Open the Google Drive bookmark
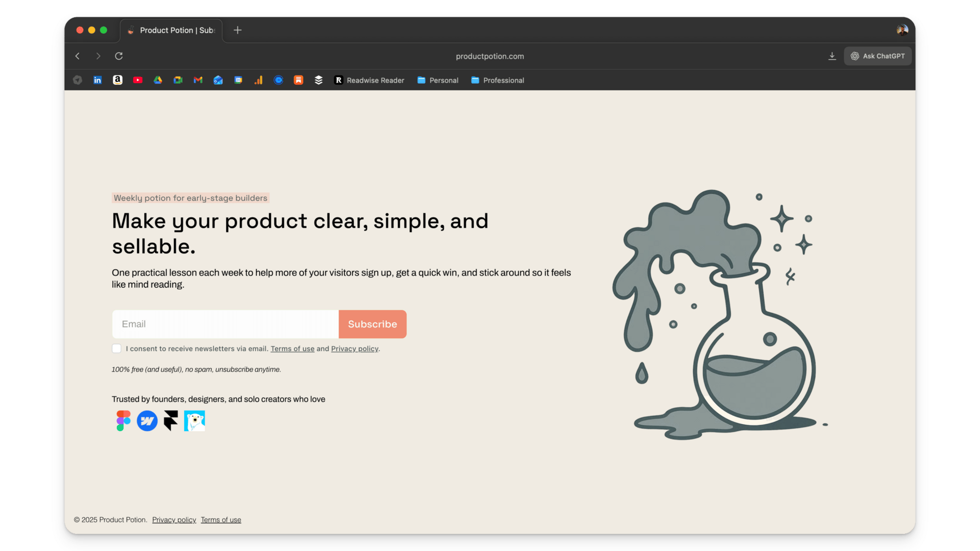Screen dimensions: 980x551 [x=158, y=80]
